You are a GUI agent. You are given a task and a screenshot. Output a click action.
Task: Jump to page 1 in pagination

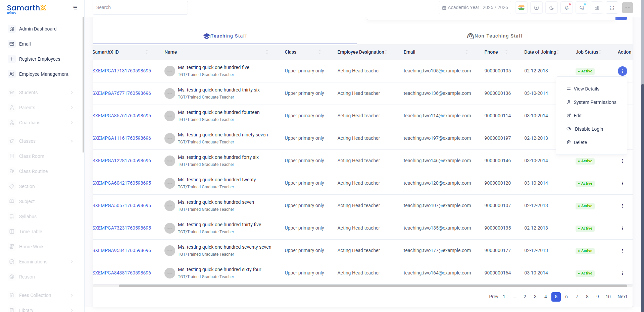[x=504, y=297]
